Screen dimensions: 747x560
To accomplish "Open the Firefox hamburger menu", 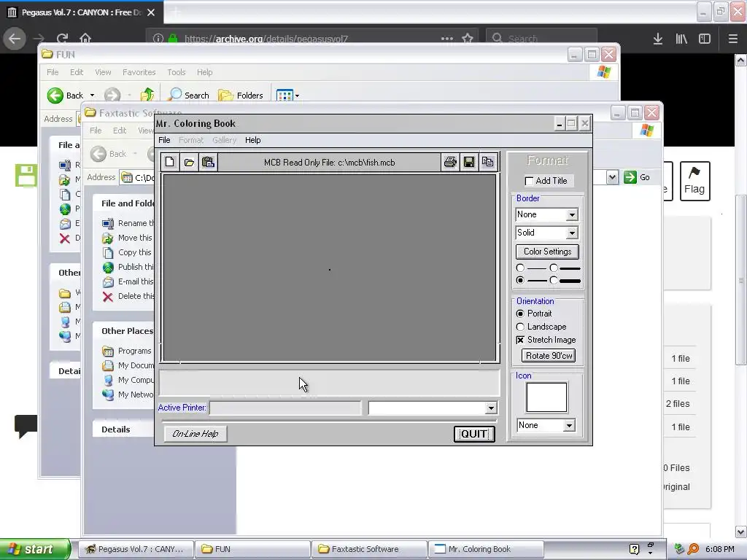I will (x=733, y=39).
